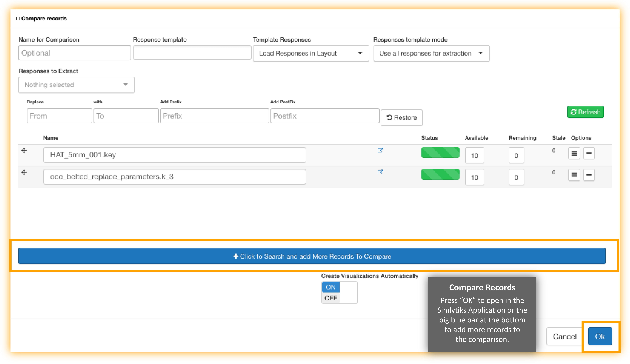Click the status progress bar for HAT_5mm_001.key
630x364 pixels.
coord(440,153)
